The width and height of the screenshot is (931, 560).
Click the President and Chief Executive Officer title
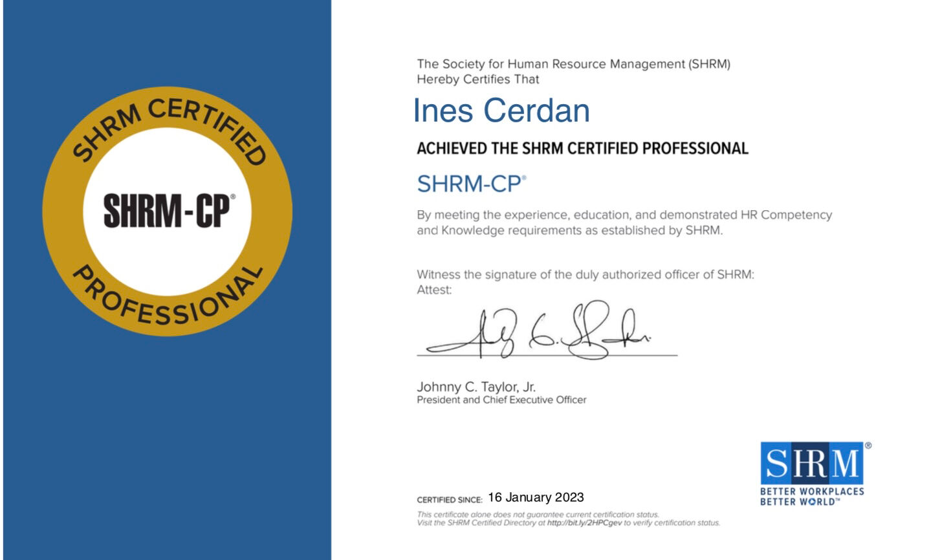pyautogui.click(x=501, y=400)
